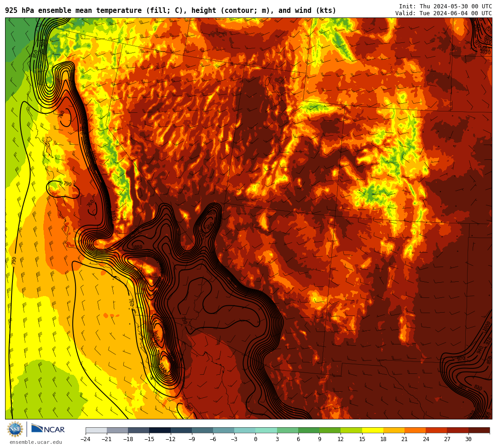
Task: Pick the colorbar swatch between -12 and -9
Action: 181,430
